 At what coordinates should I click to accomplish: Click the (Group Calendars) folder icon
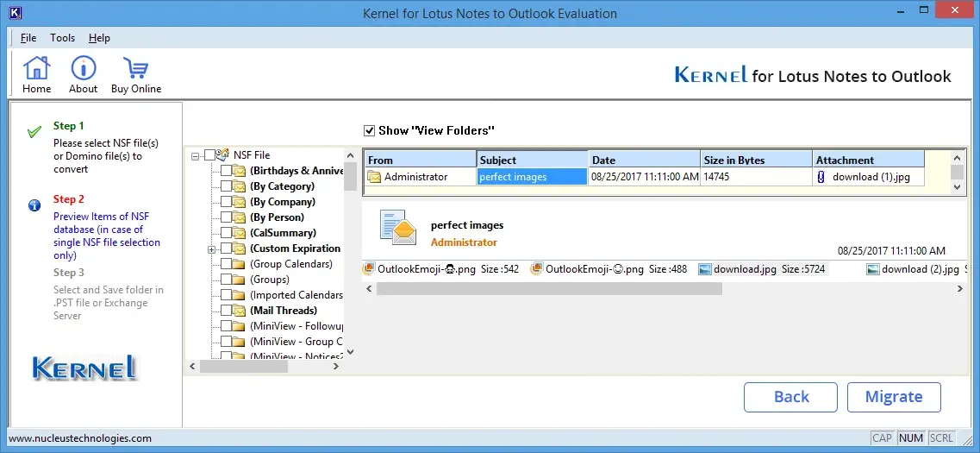(x=239, y=264)
